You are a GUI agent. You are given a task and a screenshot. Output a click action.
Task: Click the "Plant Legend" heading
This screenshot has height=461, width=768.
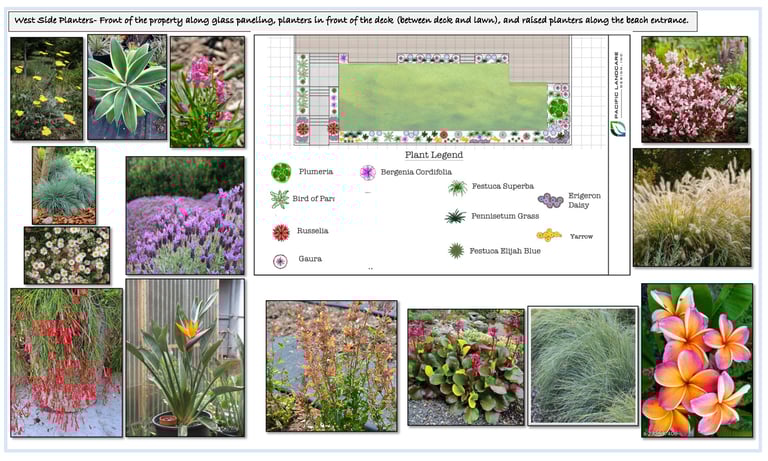coord(434,155)
